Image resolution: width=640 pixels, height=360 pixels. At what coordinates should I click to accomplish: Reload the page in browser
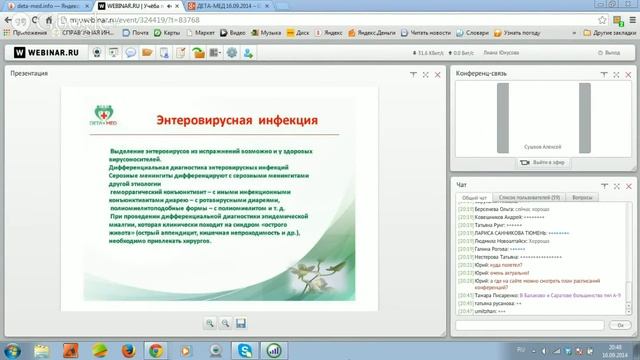click(35, 20)
